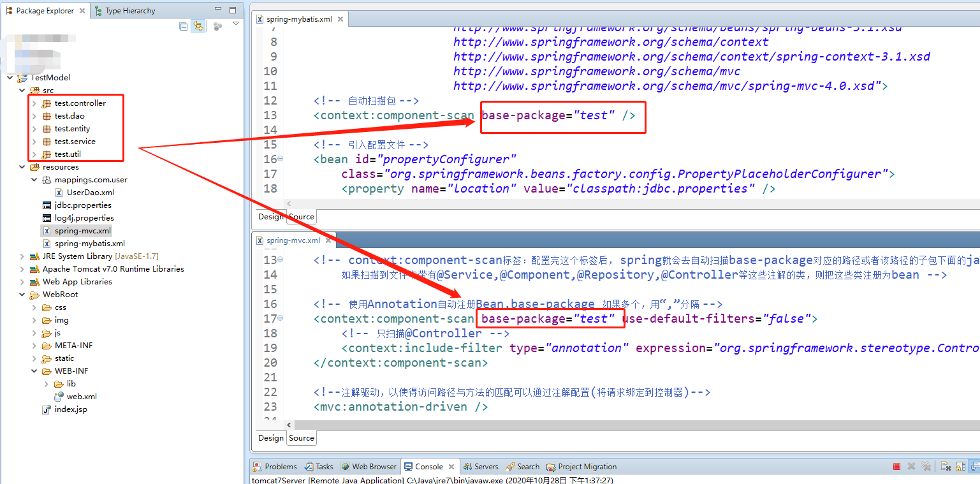
Task: Activate Focus on a Task mode
Action: 217,26
